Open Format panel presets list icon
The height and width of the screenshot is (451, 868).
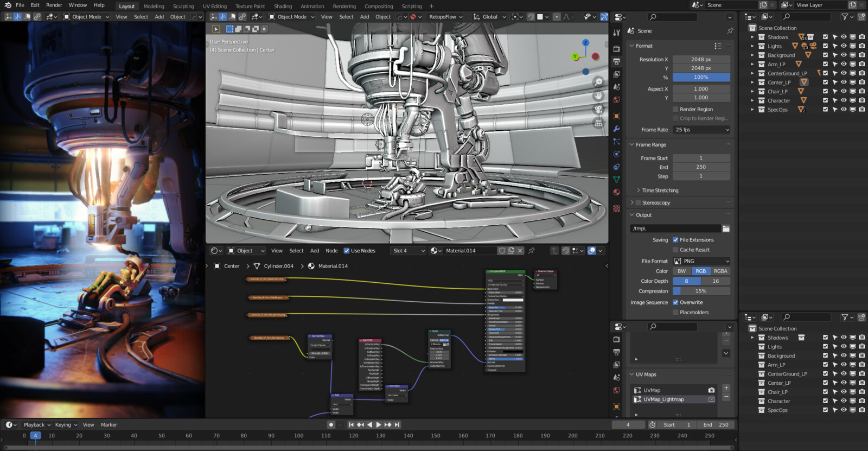[x=718, y=46]
